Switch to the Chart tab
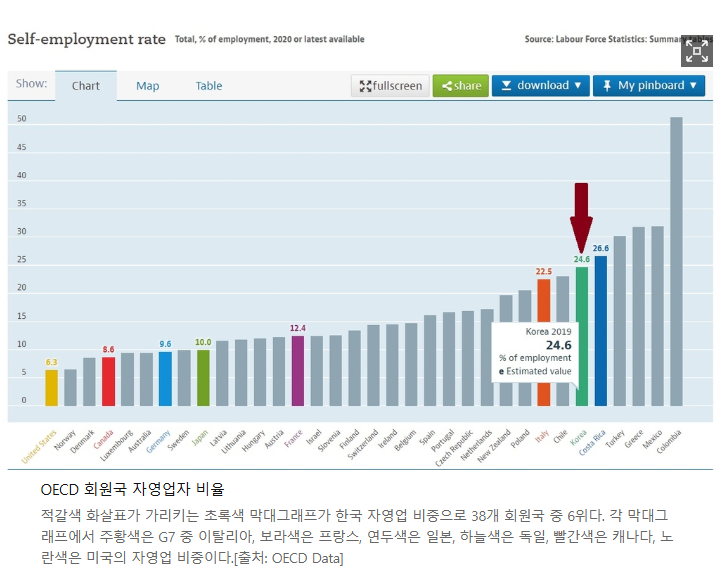Image resolution: width=724 pixels, height=567 pixels. pyautogui.click(x=86, y=86)
